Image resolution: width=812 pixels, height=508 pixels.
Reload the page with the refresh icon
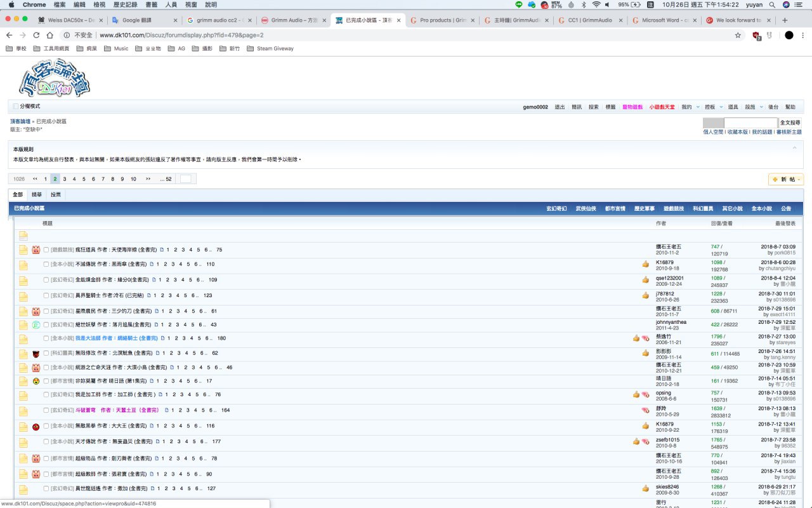point(37,36)
